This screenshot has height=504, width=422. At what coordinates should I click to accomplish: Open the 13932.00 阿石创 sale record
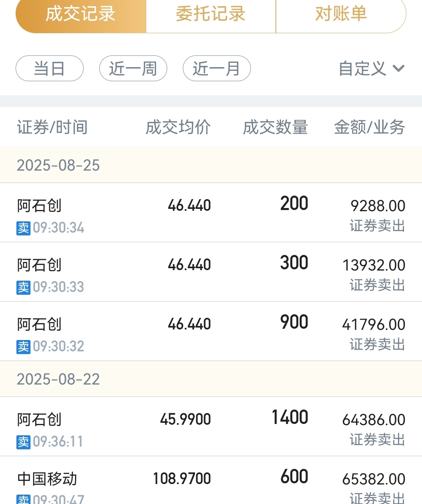[211, 272]
